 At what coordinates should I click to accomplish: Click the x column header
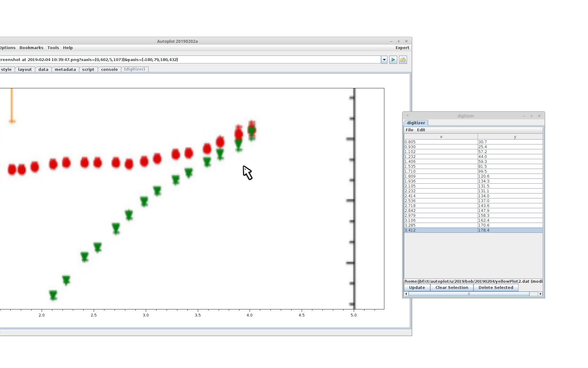coord(441,137)
